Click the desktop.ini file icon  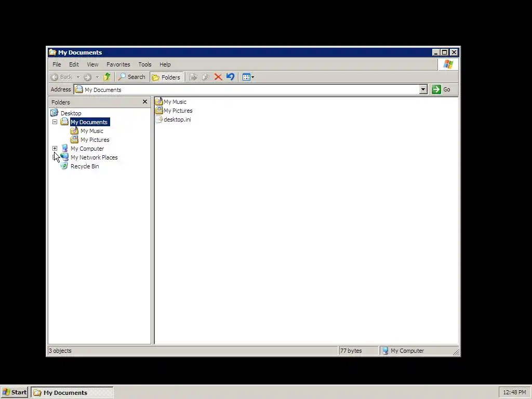(x=159, y=119)
